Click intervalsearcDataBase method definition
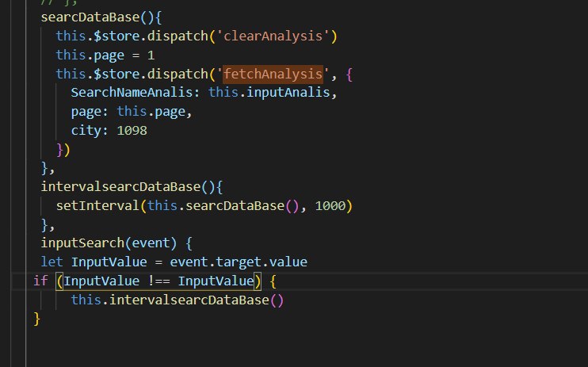The image size is (588, 367). tap(120, 186)
